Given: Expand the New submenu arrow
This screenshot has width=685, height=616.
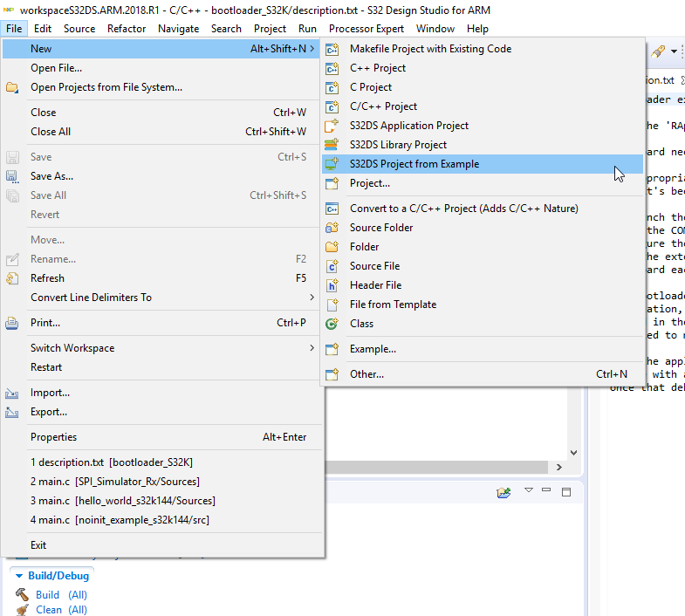Looking at the screenshot, I should pyautogui.click(x=312, y=49).
